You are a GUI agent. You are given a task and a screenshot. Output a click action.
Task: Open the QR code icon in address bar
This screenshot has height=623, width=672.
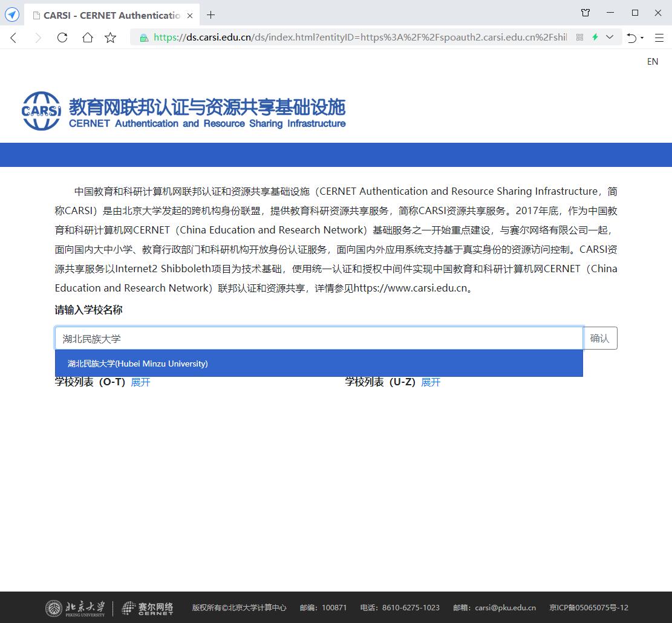[x=579, y=38]
